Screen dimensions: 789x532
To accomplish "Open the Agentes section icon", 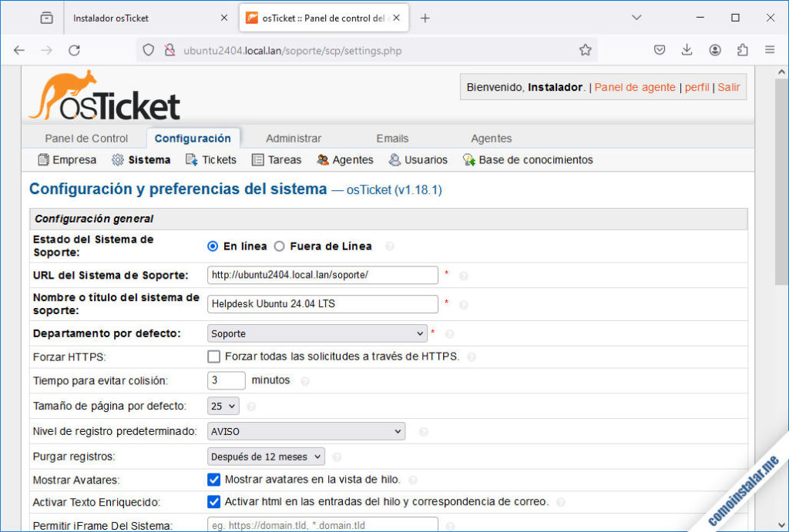I will click(322, 159).
